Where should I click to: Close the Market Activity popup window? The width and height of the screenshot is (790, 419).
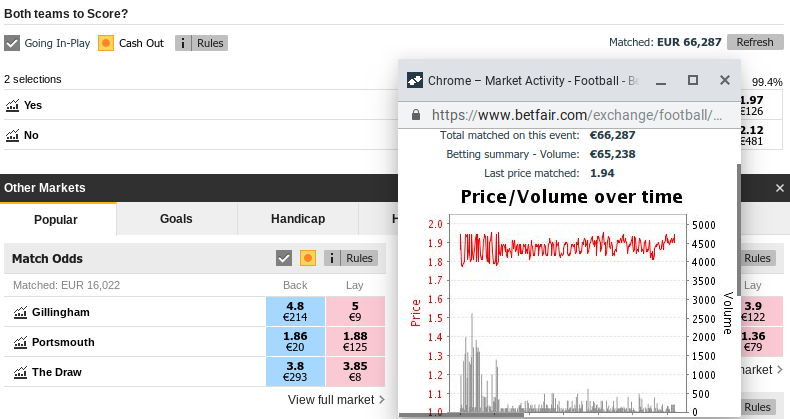[725, 80]
